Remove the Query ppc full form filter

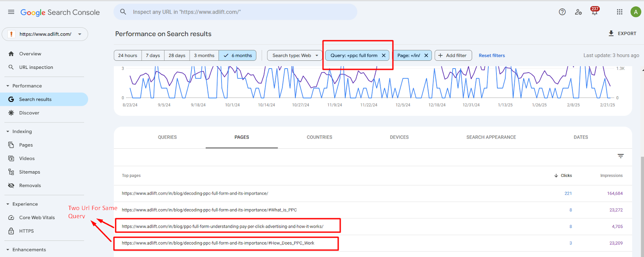pyautogui.click(x=384, y=56)
